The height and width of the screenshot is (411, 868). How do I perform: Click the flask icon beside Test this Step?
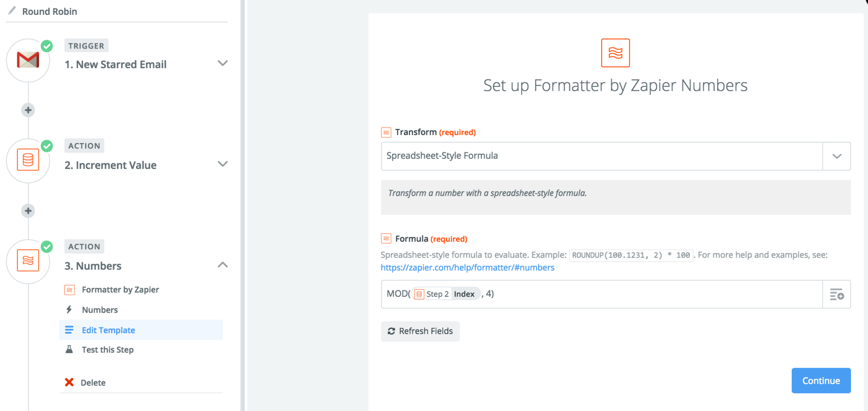coord(69,349)
